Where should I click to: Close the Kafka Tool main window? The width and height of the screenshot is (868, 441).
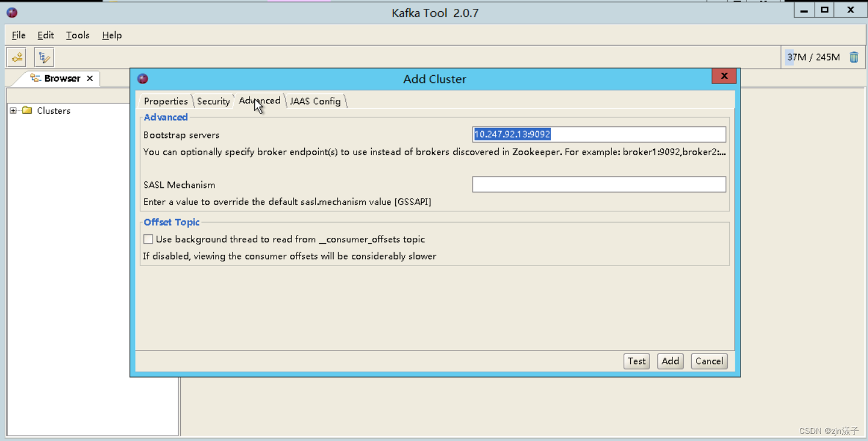[x=850, y=10]
